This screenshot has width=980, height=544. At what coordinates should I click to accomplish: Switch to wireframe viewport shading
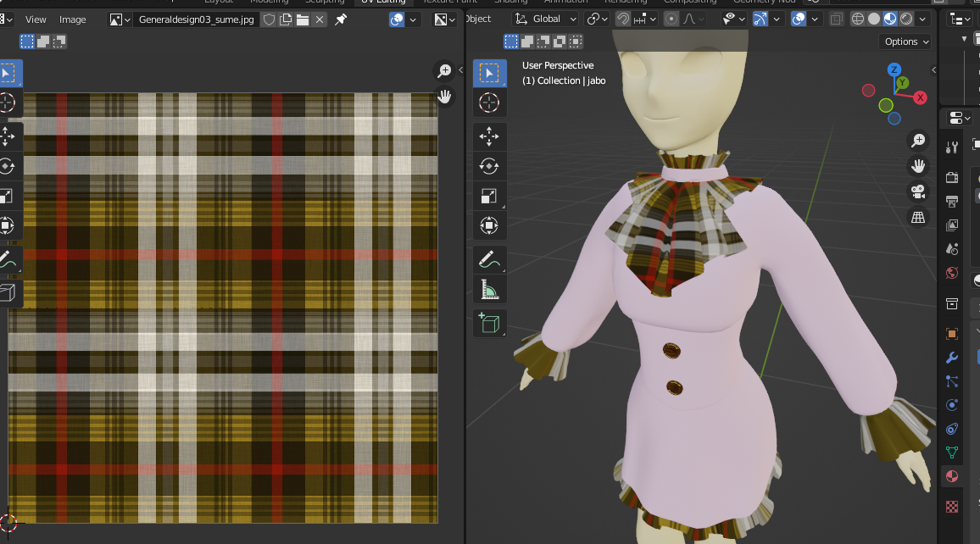[858, 19]
